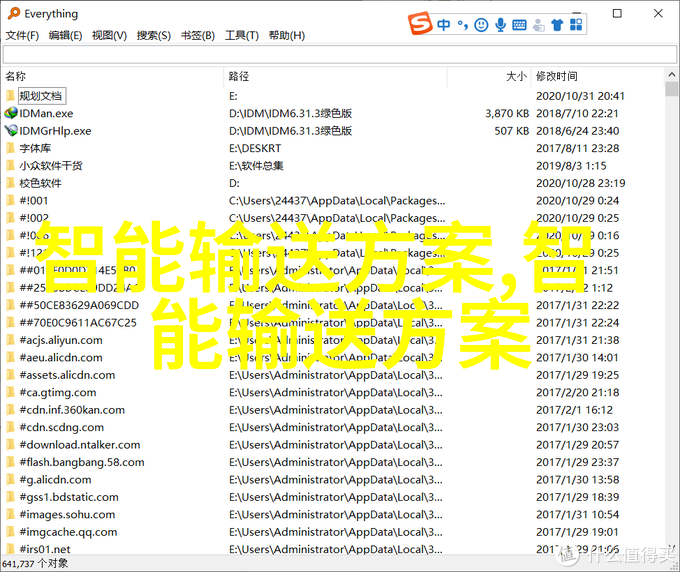Viewport: 680px width, 572px height.
Task: Click the 2017/2/20 21:18 date cell
Action: click(577, 392)
